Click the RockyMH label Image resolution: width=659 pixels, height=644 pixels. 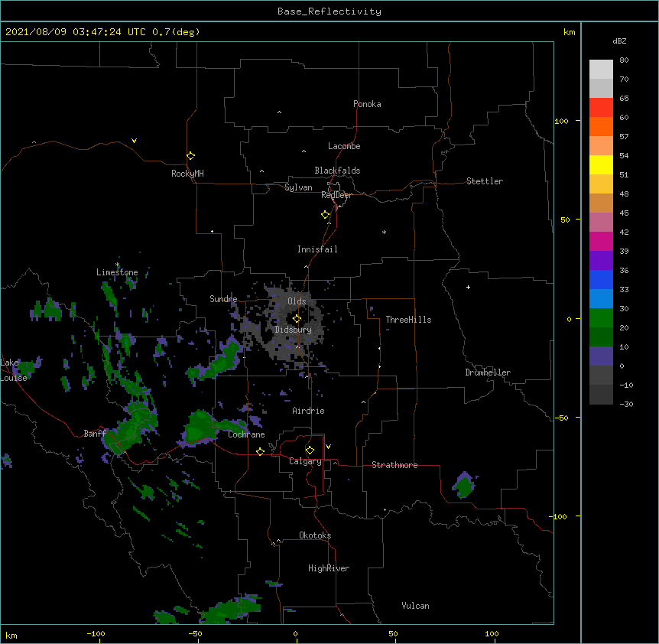(x=187, y=174)
